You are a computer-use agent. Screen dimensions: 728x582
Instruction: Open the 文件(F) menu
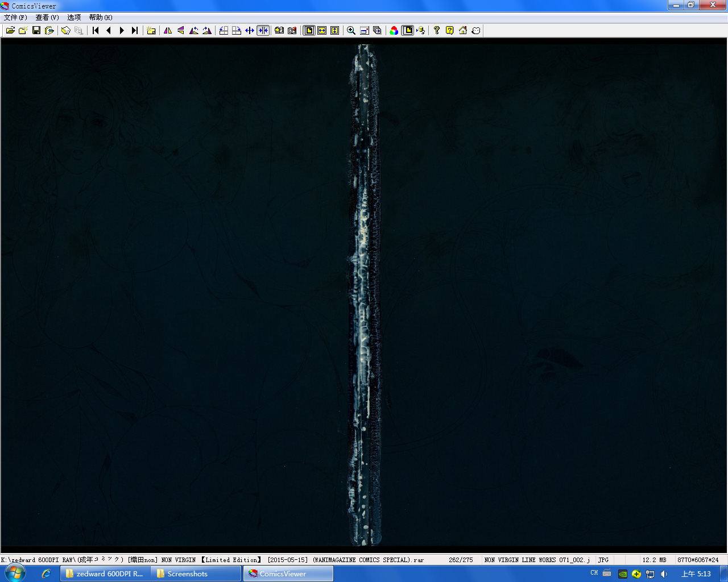[15, 18]
